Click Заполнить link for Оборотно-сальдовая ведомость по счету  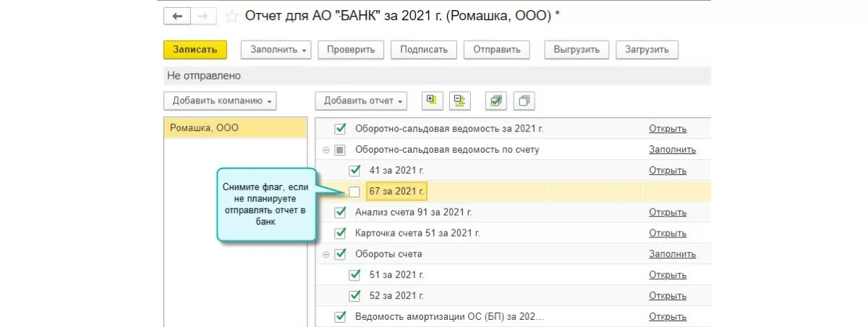click(x=672, y=150)
